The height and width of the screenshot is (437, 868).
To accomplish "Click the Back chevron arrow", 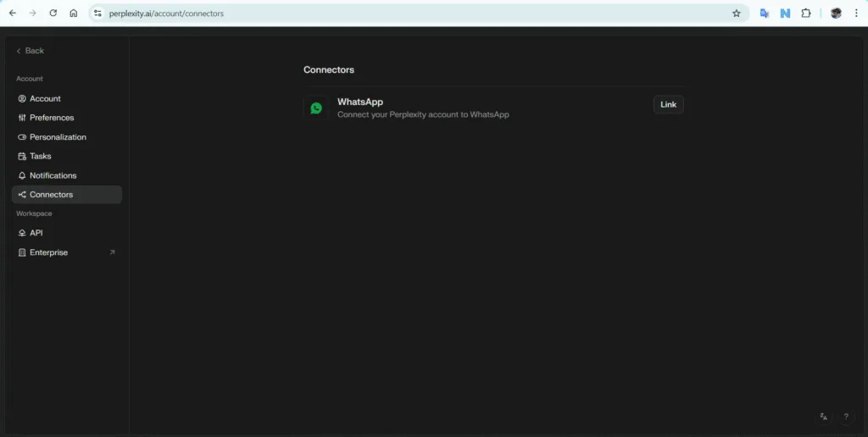I will pyautogui.click(x=19, y=51).
